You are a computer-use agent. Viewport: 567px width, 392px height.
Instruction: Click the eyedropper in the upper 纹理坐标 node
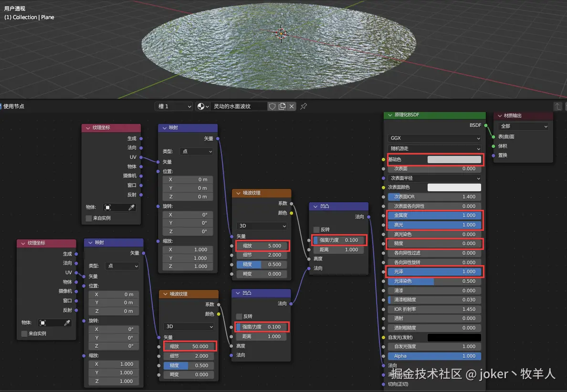click(x=132, y=207)
